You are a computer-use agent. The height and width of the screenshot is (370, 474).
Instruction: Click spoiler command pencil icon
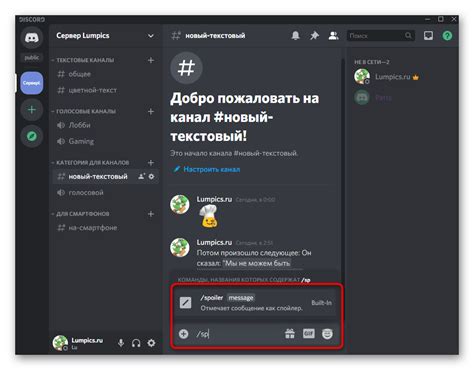pyautogui.click(x=186, y=303)
